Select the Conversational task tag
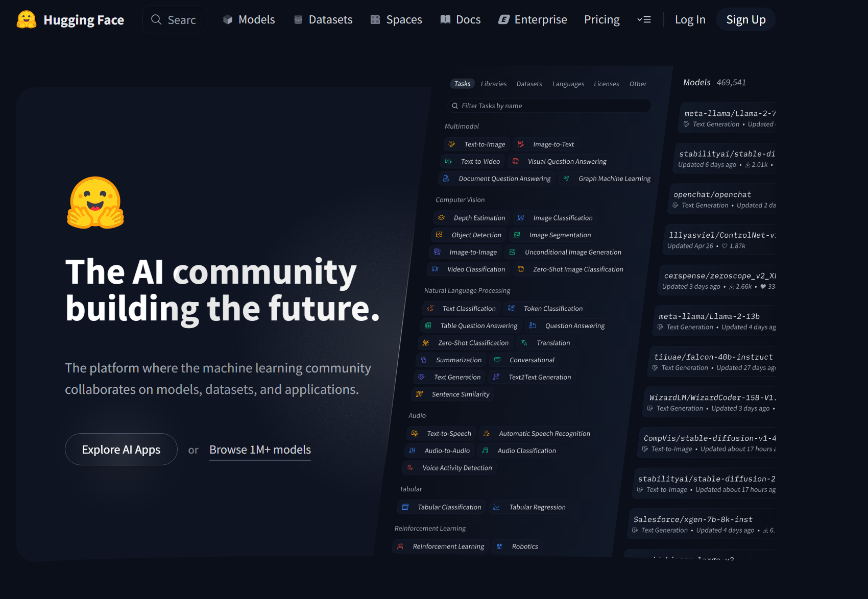Image resolution: width=868 pixels, height=599 pixels. click(x=524, y=360)
